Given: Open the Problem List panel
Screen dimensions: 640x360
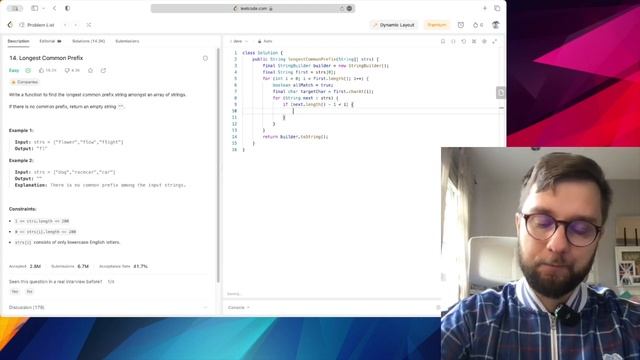Looking at the screenshot, I should tap(37, 25).
